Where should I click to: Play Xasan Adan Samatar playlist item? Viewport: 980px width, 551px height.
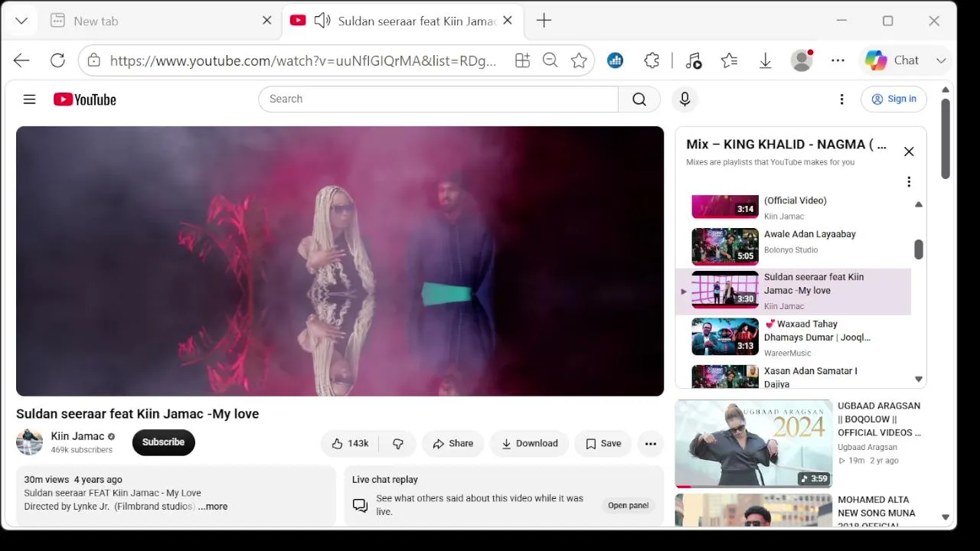tap(793, 376)
